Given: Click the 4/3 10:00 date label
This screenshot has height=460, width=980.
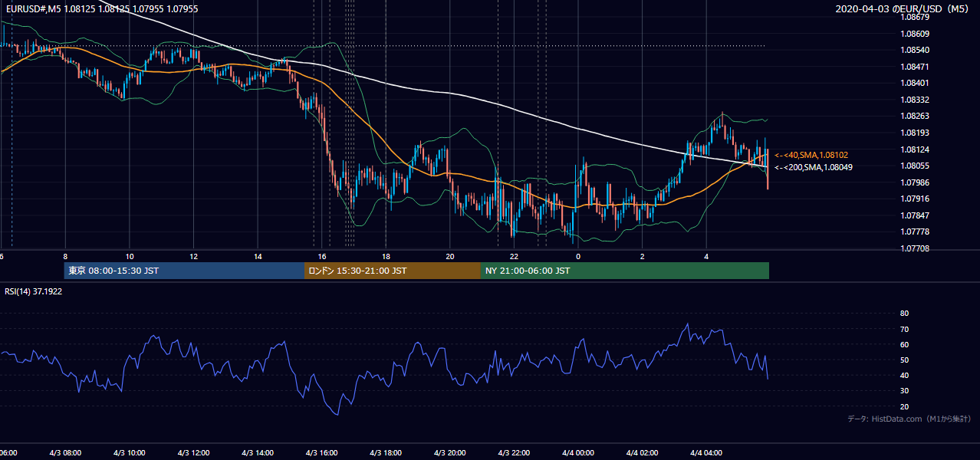Looking at the screenshot, I should [x=130, y=453].
